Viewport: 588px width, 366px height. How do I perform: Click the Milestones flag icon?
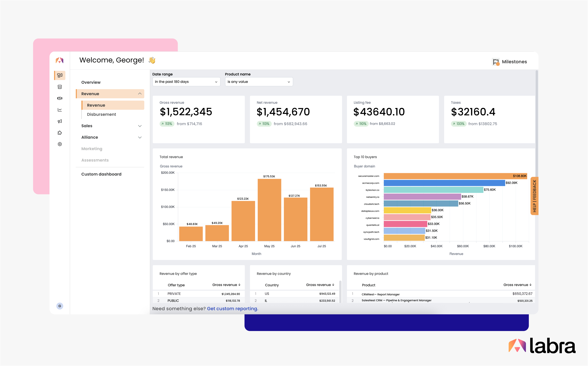[x=496, y=61]
